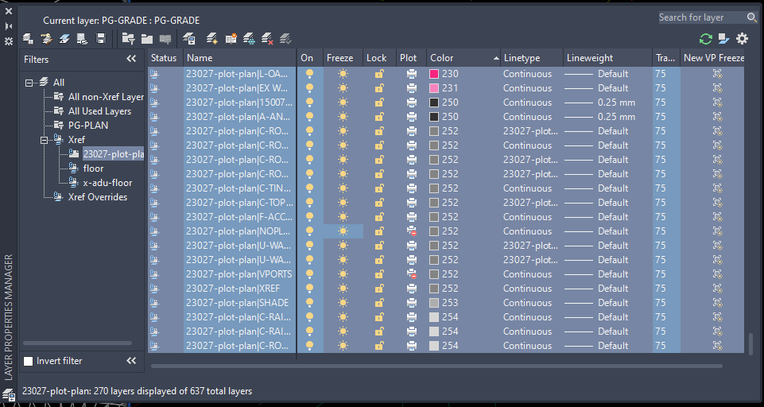Click the color 253 swatch of the SHADE layer

point(434,303)
